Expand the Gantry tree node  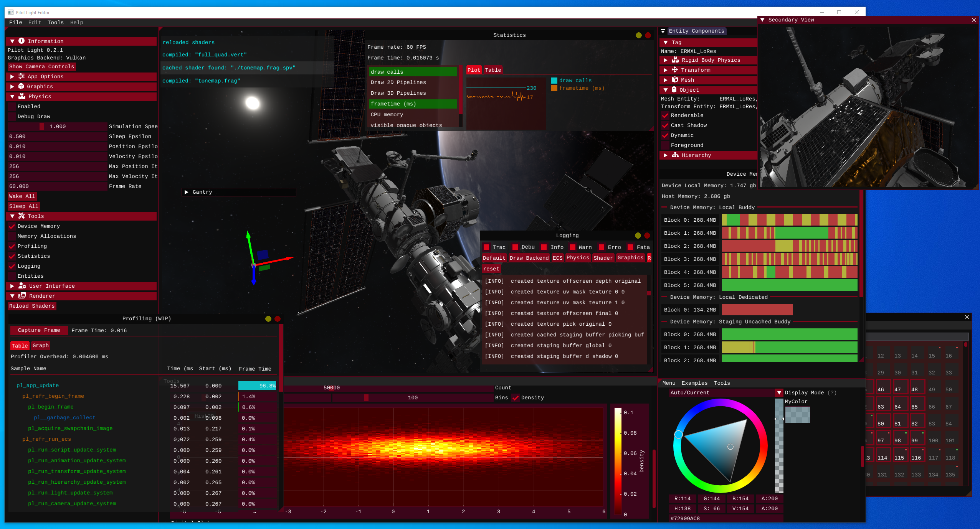coord(187,192)
